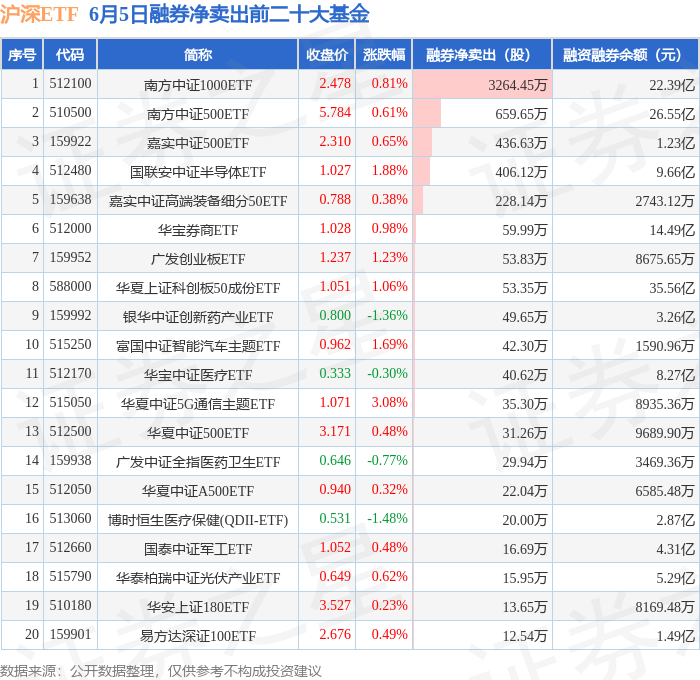Click net short value 12.54万
This screenshot has height=680, width=700.
tap(525, 636)
